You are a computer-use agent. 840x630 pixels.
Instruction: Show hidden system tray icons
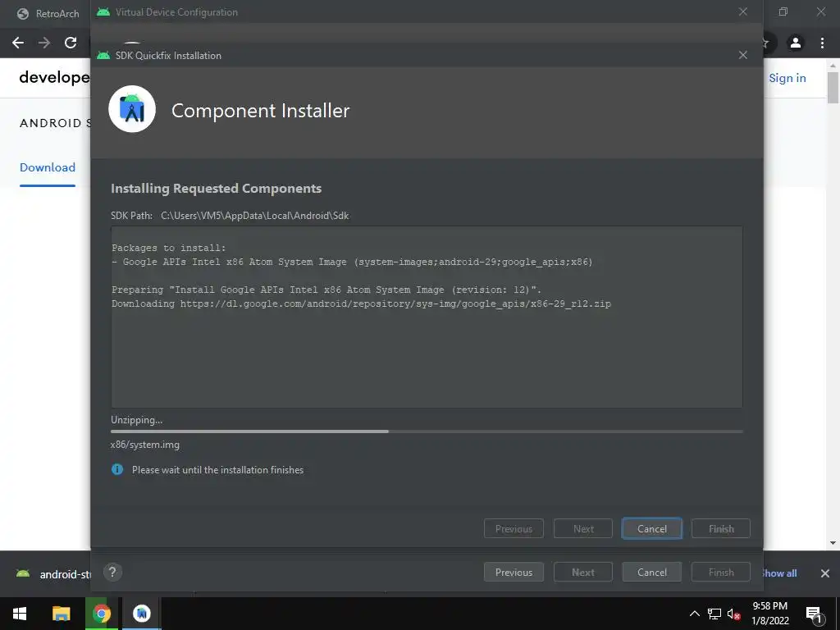[694, 614]
